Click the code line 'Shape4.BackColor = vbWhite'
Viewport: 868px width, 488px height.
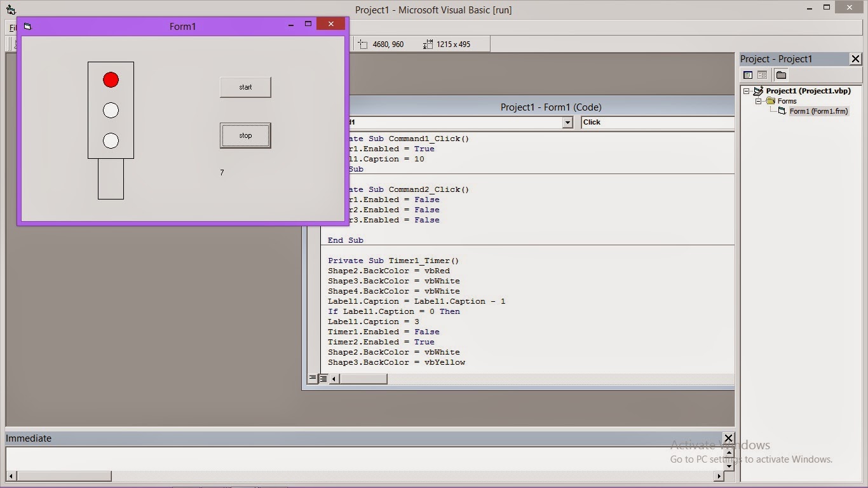(x=394, y=291)
